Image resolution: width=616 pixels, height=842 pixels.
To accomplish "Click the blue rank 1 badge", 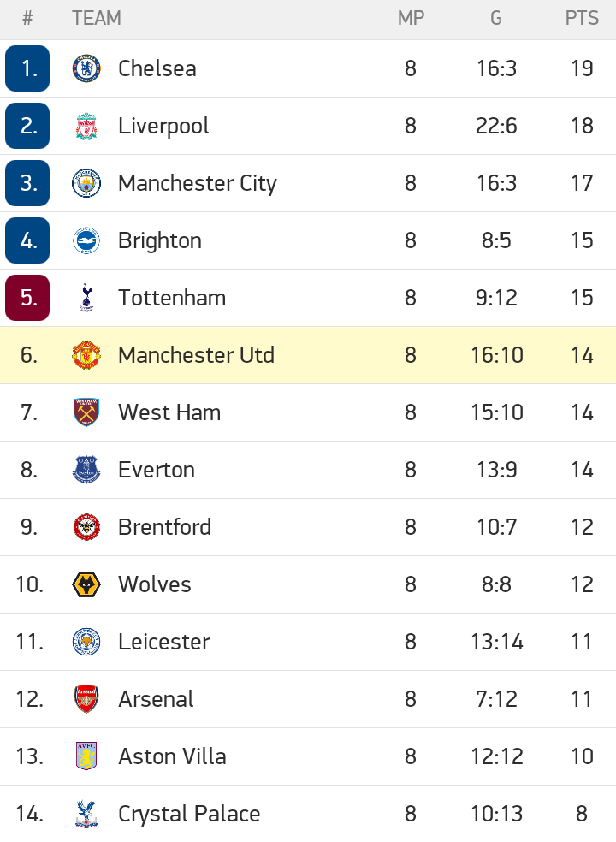I will coord(27,68).
